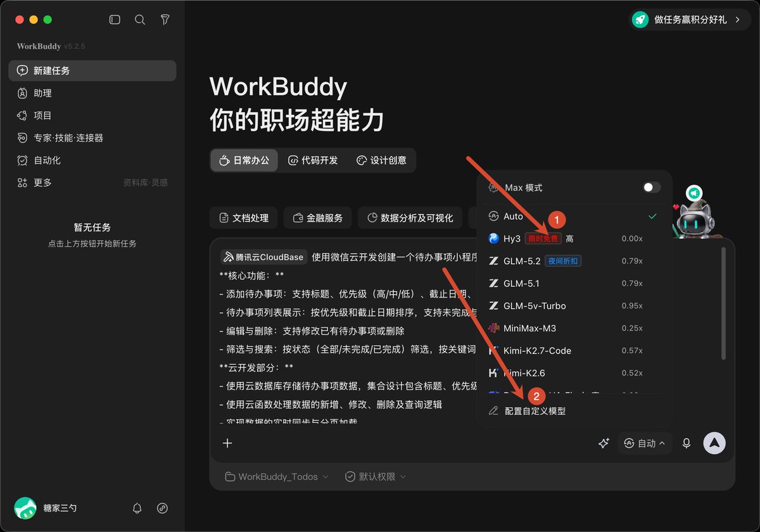Click the sparkle prompt enhance icon
The image size is (760, 532).
click(603, 443)
